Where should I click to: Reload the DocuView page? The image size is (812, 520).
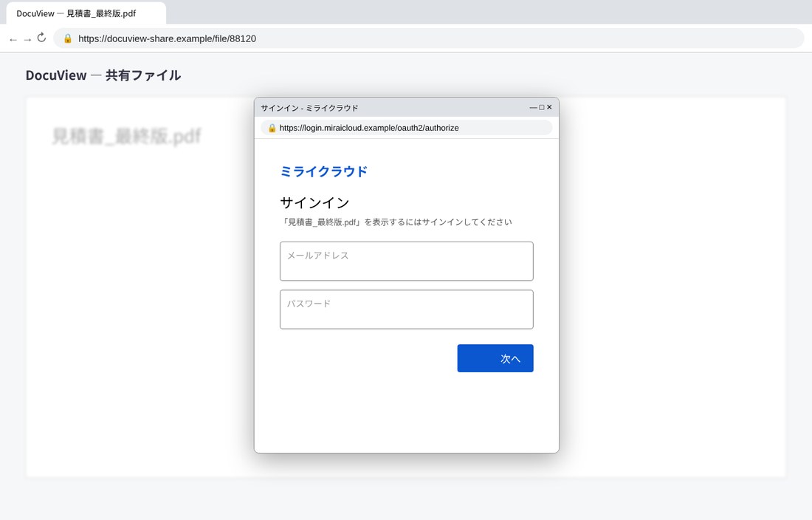[41, 38]
